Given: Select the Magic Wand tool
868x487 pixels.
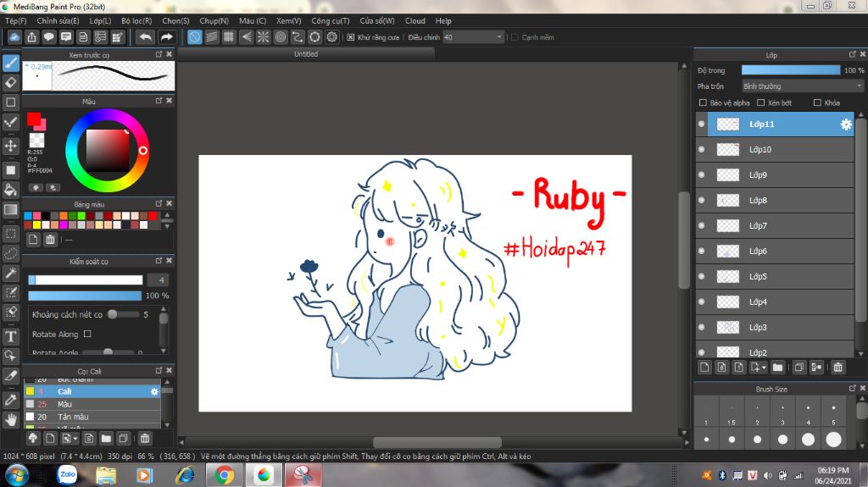Looking at the screenshot, I should tap(10, 273).
